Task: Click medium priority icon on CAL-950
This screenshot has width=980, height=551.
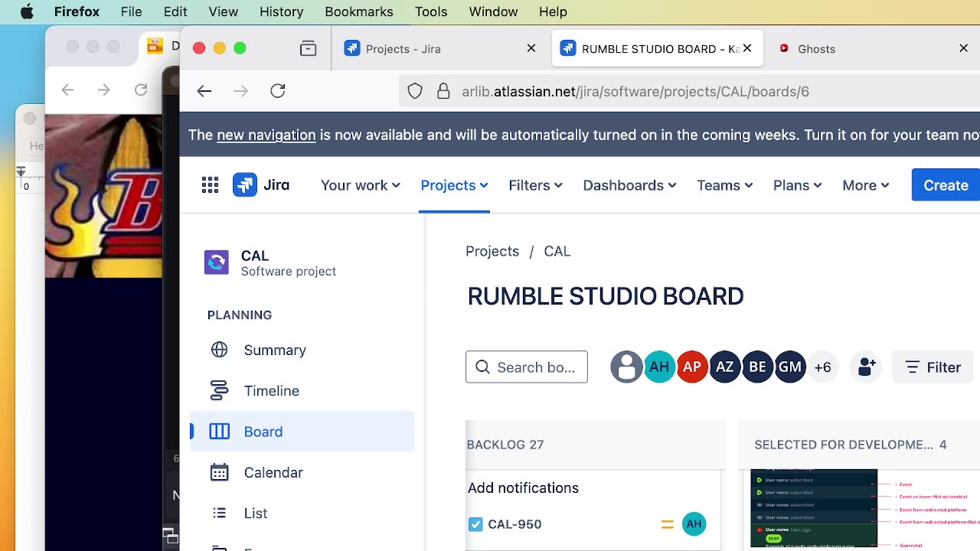Action: 667,525
